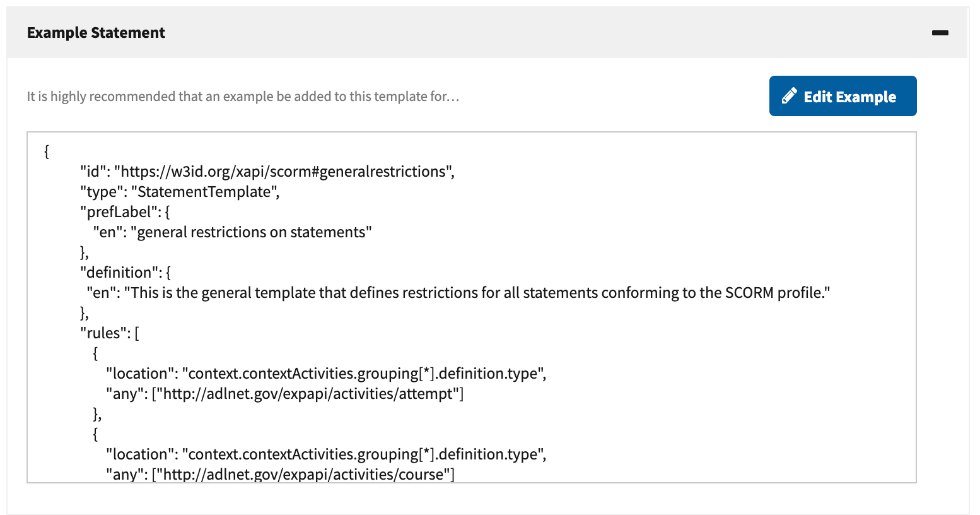Image resolution: width=980 pixels, height=515 pixels.
Task: Click the opening brace of the second rule
Action: [95, 434]
